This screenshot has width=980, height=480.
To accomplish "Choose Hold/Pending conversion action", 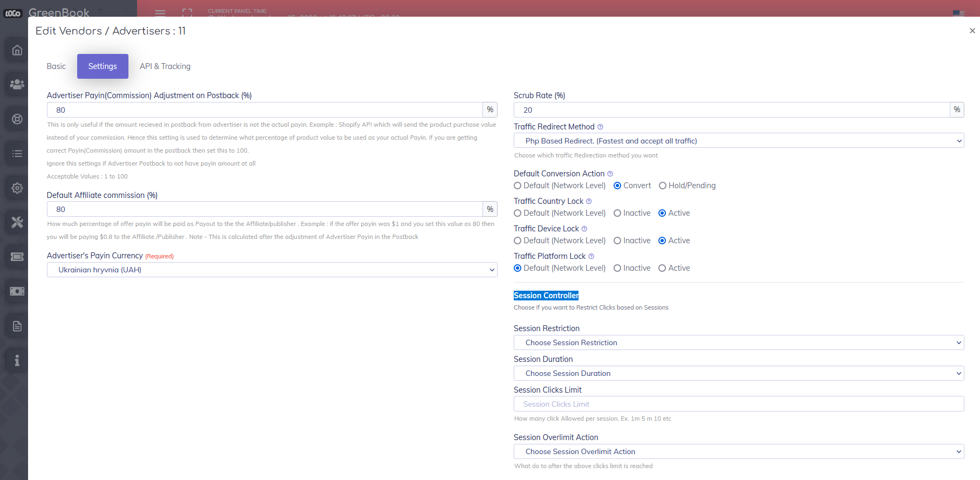I will (x=663, y=186).
